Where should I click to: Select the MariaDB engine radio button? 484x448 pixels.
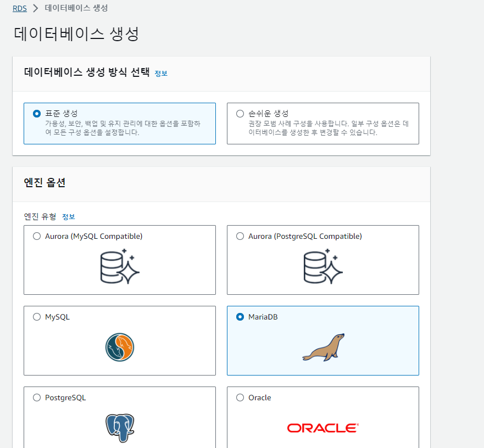(240, 317)
